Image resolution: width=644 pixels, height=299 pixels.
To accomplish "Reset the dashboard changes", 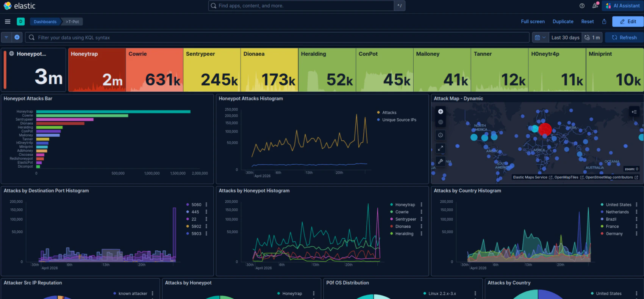I will tap(588, 22).
